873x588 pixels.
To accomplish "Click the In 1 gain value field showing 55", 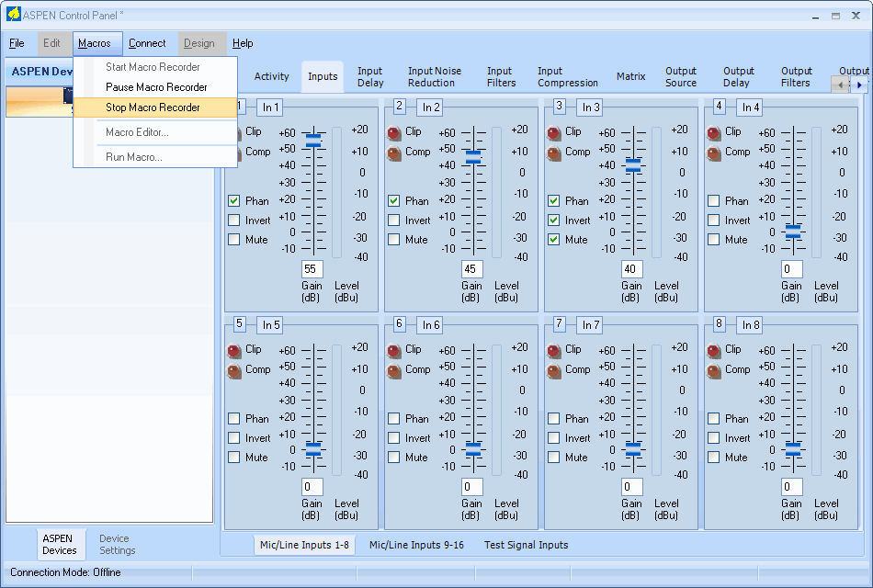I will pyautogui.click(x=312, y=269).
